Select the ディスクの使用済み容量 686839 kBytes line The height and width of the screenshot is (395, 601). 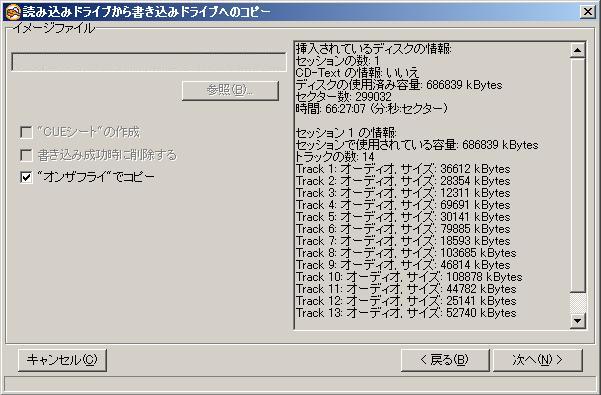pos(399,85)
